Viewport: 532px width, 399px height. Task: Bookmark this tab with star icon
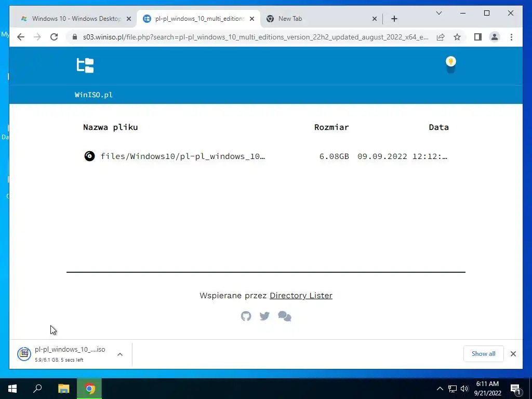tap(457, 37)
